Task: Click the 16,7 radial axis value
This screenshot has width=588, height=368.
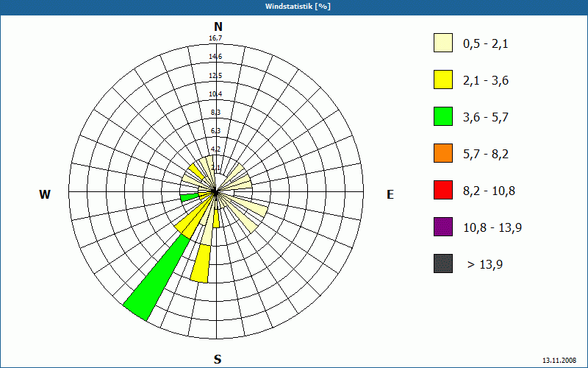Action: [215, 38]
